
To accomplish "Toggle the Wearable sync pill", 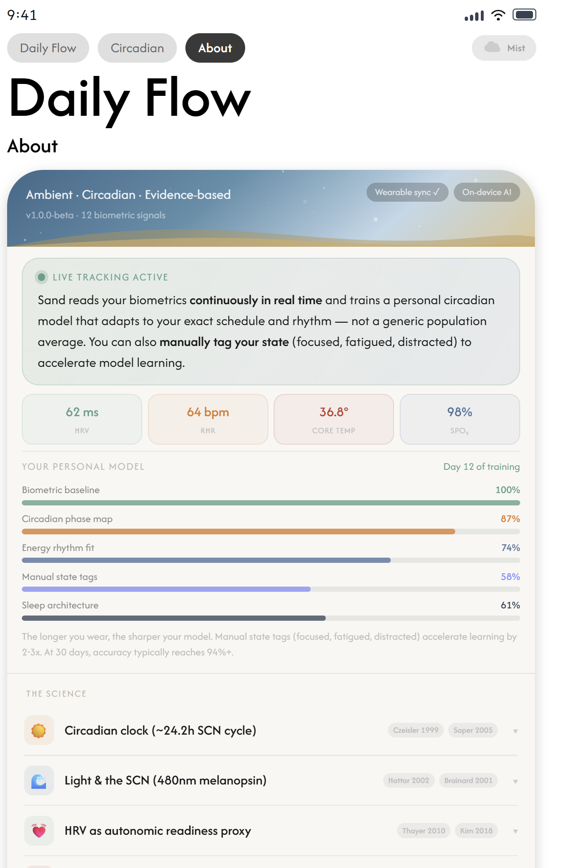I will 407,192.
